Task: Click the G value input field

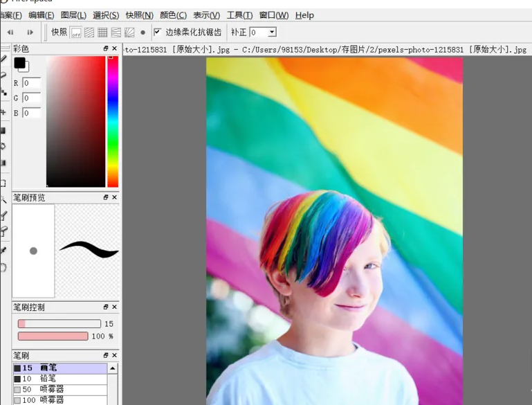Action: tap(31, 98)
